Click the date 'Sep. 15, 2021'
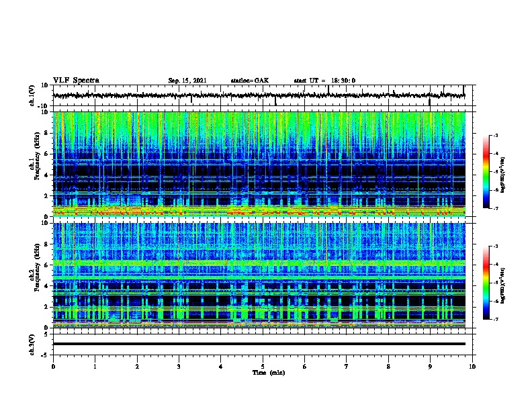This screenshot has width=532, height=411. [x=187, y=81]
